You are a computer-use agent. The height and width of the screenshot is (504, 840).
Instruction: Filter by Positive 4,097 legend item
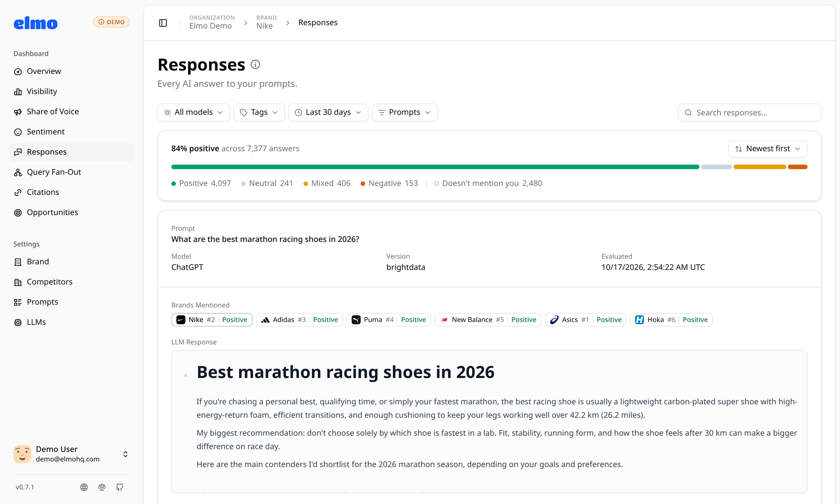pos(201,183)
